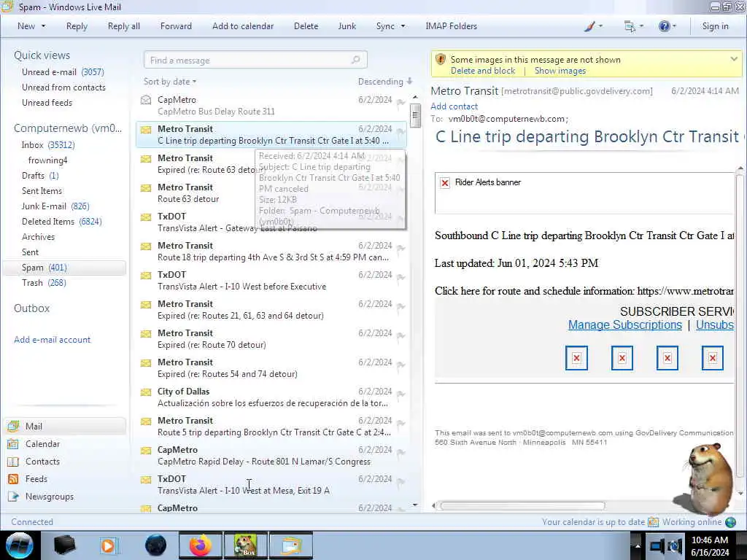Select the Outbox heading

[x=31, y=308]
